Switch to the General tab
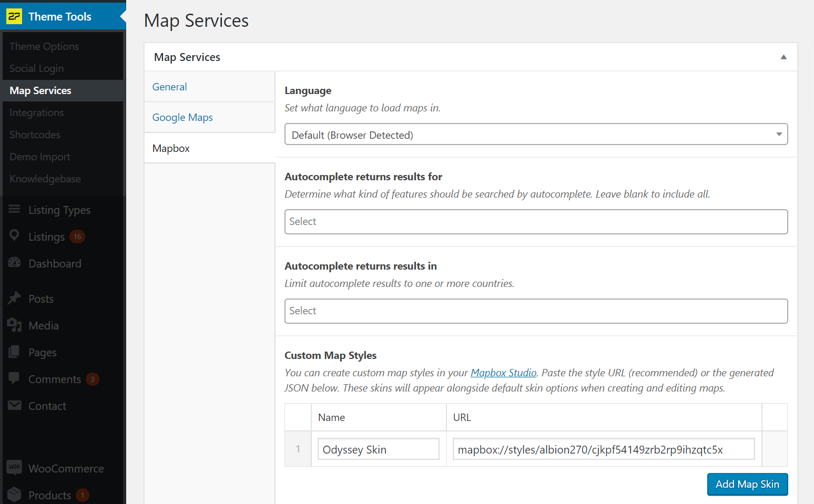Viewport: 814px width, 504px height. [170, 87]
